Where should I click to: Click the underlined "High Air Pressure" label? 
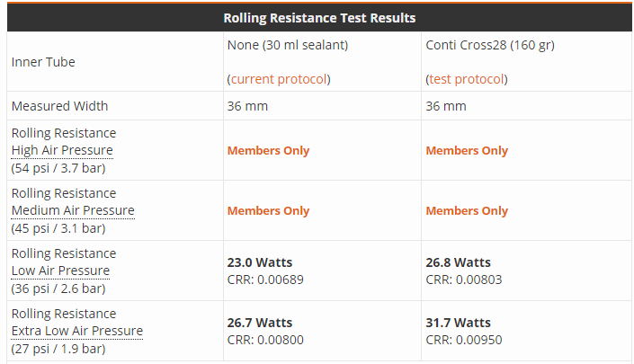(x=62, y=150)
